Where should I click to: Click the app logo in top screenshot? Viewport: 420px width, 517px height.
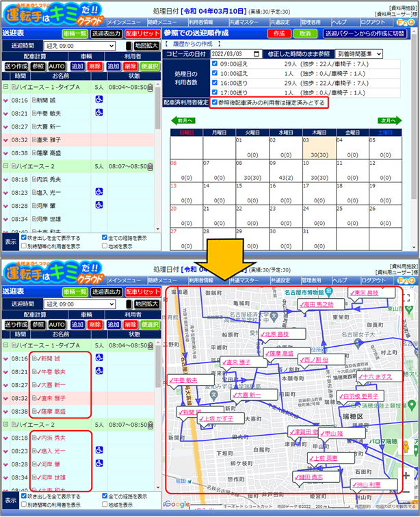click(x=53, y=14)
